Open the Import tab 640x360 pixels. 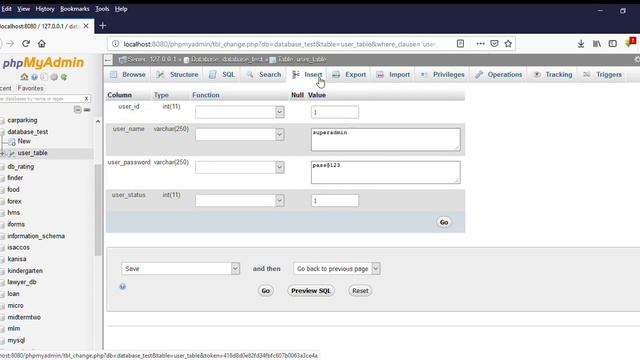pyautogui.click(x=393, y=75)
